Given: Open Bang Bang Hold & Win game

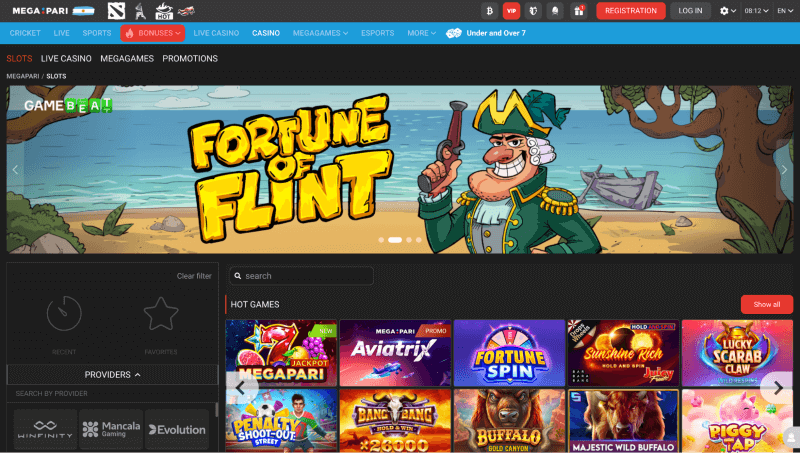Looking at the screenshot, I should (x=395, y=421).
